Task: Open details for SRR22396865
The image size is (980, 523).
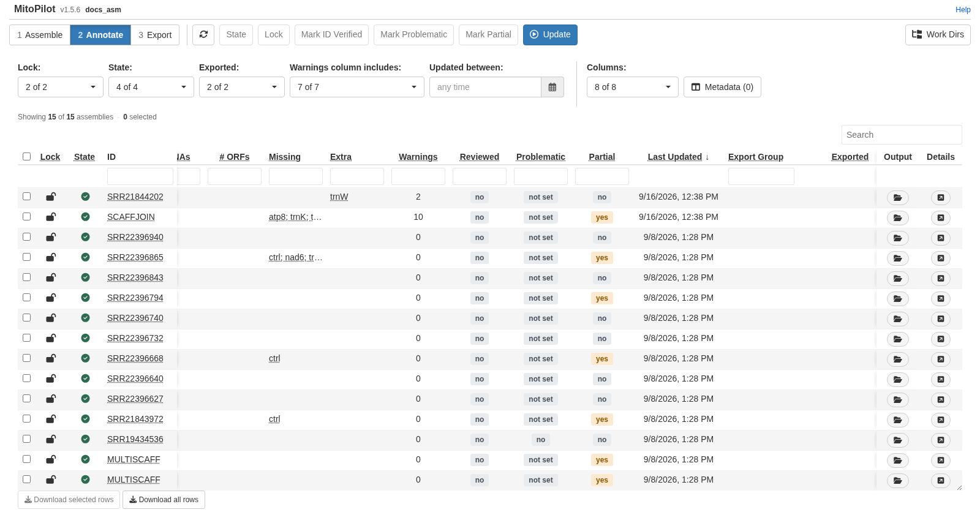Action: [940, 258]
